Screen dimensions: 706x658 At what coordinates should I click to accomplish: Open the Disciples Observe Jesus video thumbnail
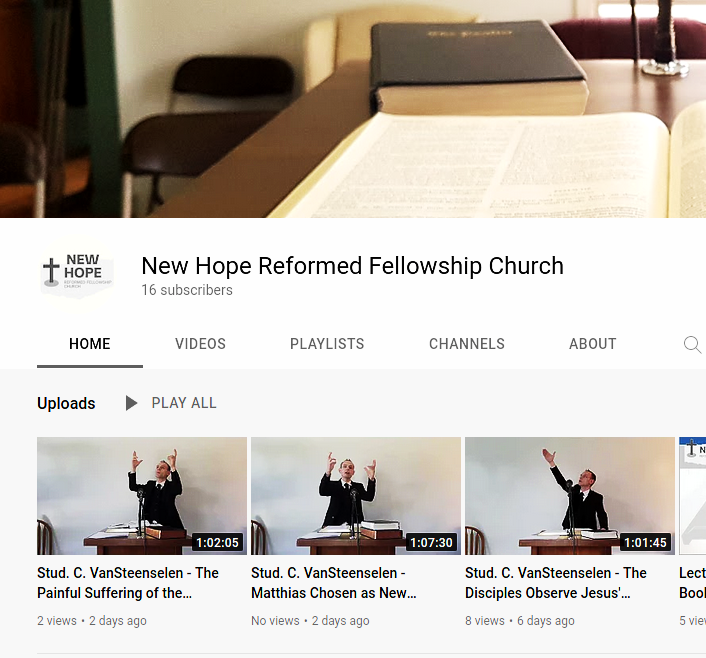click(x=570, y=495)
